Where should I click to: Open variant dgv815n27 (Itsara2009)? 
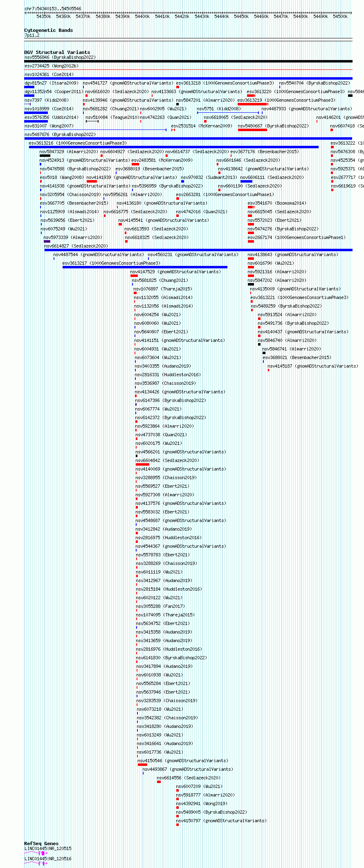point(52,83)
